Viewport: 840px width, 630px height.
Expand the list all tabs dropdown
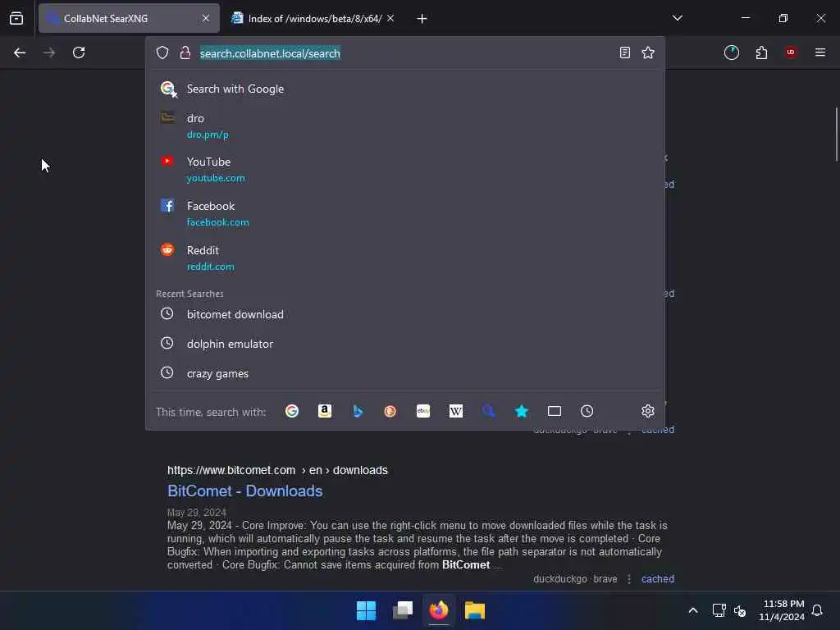[677, 18]
